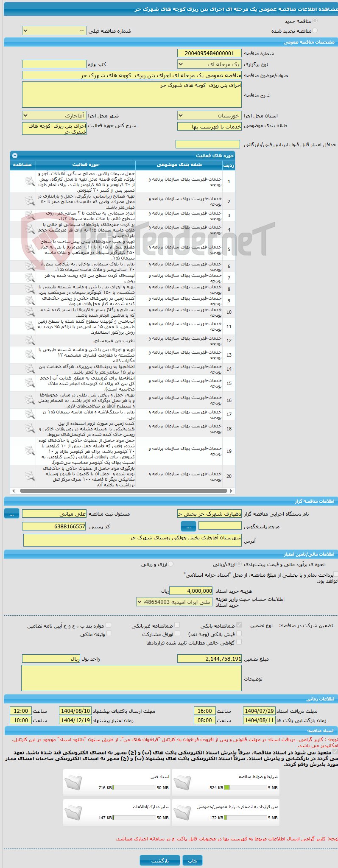
Task: Click the مبلغ تضمین amount field
Action: pyautogui.click(x=210, y=659)
